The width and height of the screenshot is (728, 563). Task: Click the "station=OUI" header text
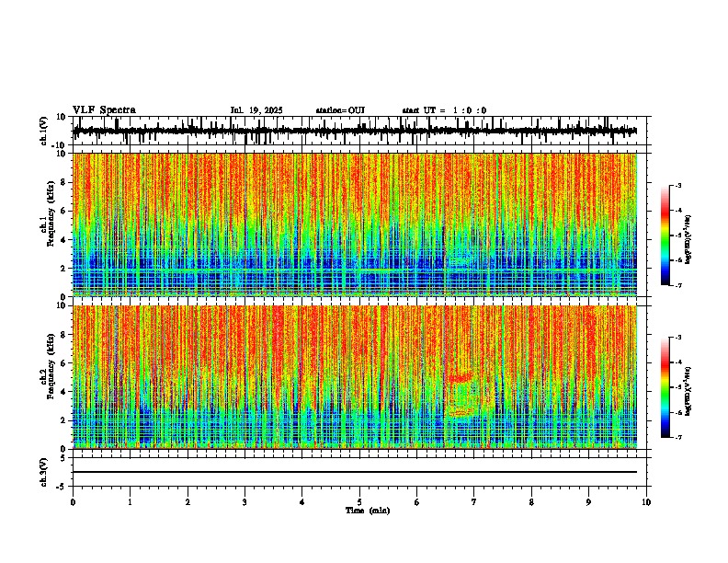point(340,110)
